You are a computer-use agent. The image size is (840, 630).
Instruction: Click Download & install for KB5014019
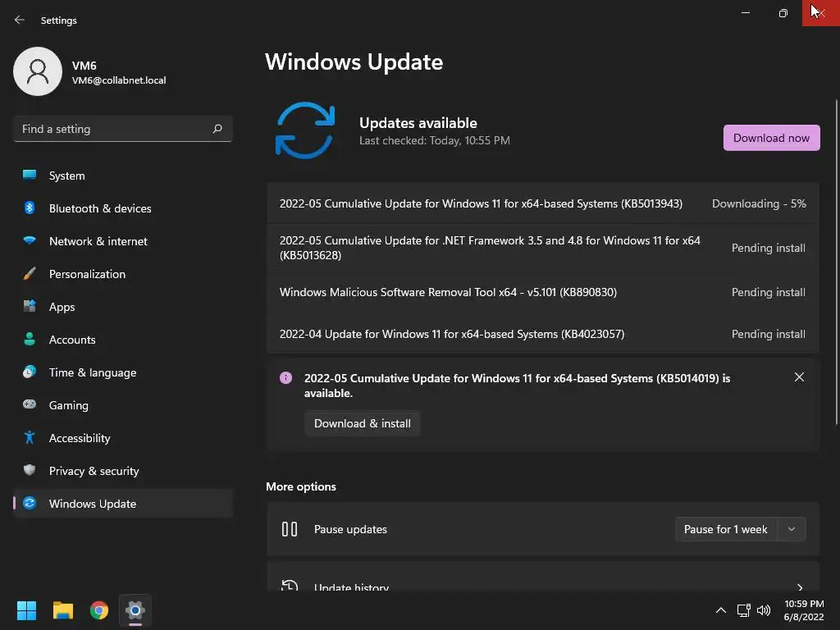click(362, 423)
